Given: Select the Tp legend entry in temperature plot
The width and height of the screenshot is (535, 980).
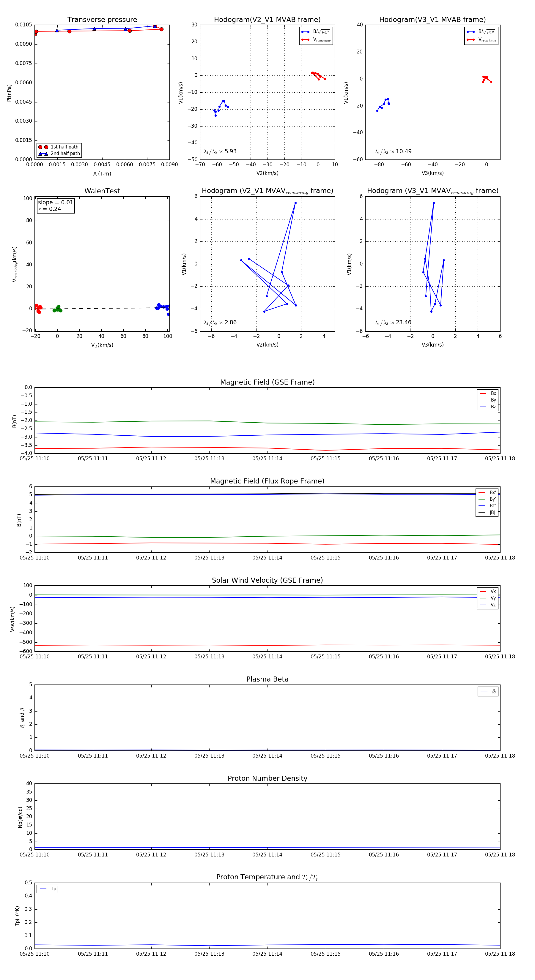Looking at the screenshot, I should 48,889.
